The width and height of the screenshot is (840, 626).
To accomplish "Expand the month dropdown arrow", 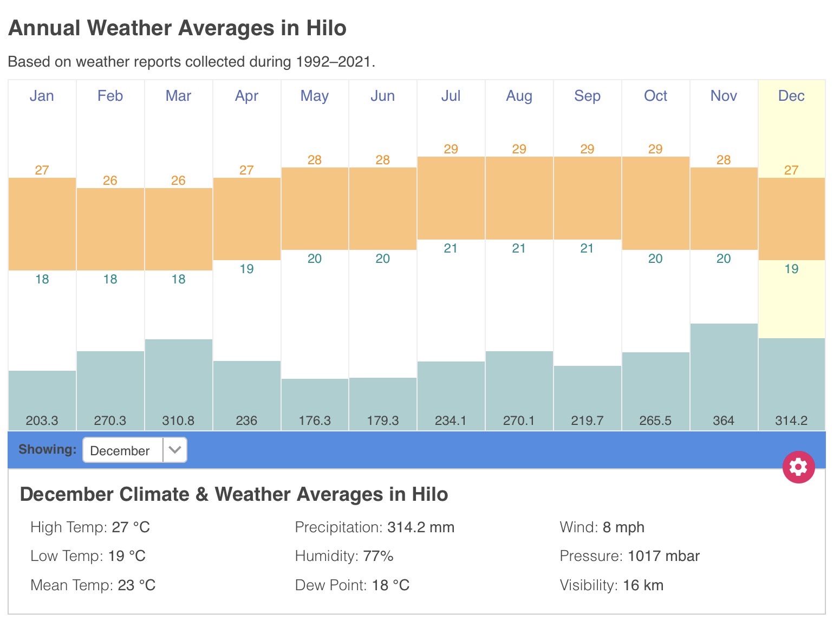I will coord(174,450).
